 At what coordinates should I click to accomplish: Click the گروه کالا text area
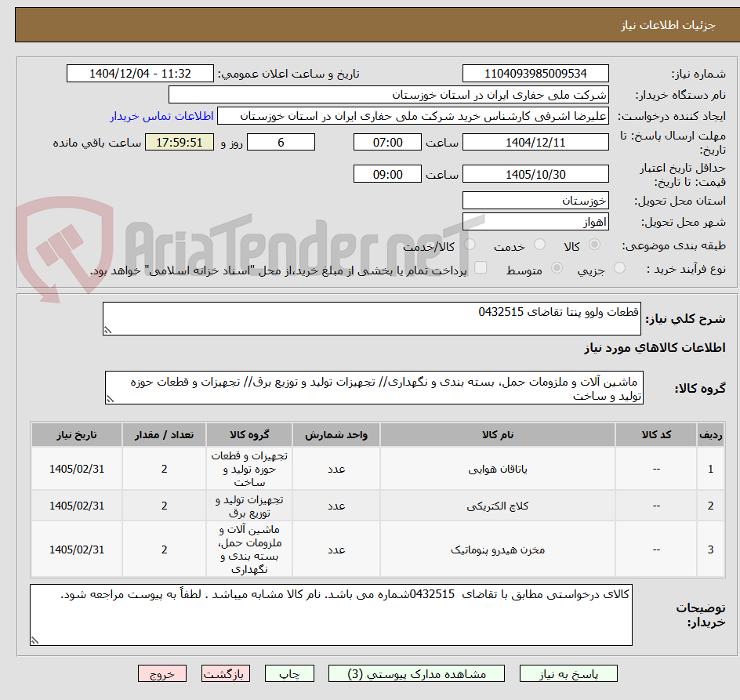[374, 387]
